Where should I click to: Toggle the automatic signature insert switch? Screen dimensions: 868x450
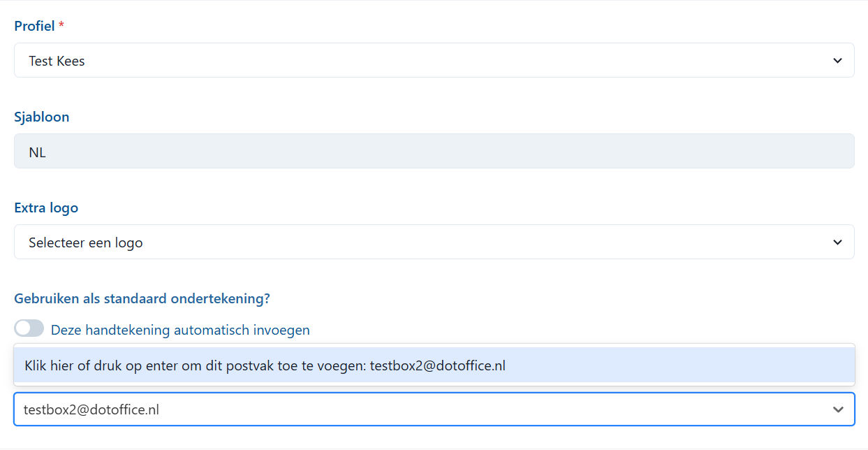pyautogui.click(x=29, y=329)
